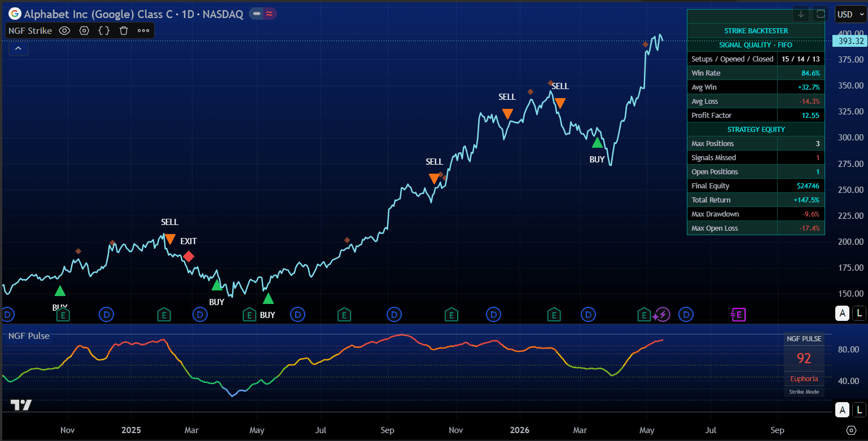Screen dimensions: 868x441
Task: Toggle log scale L on NGF Pulse pane
Action: 859,410
